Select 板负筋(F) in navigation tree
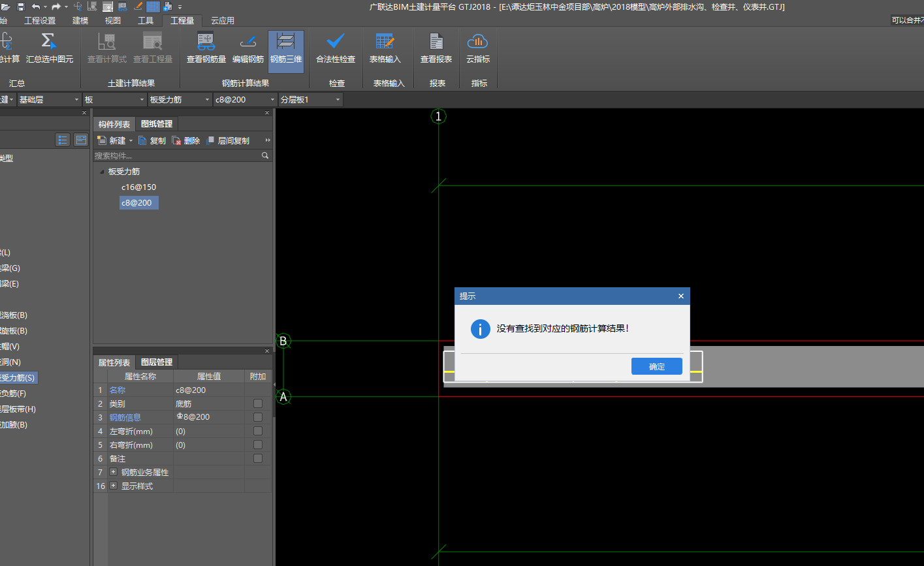Screen dimensions: 924x566 tap(13, 394)
